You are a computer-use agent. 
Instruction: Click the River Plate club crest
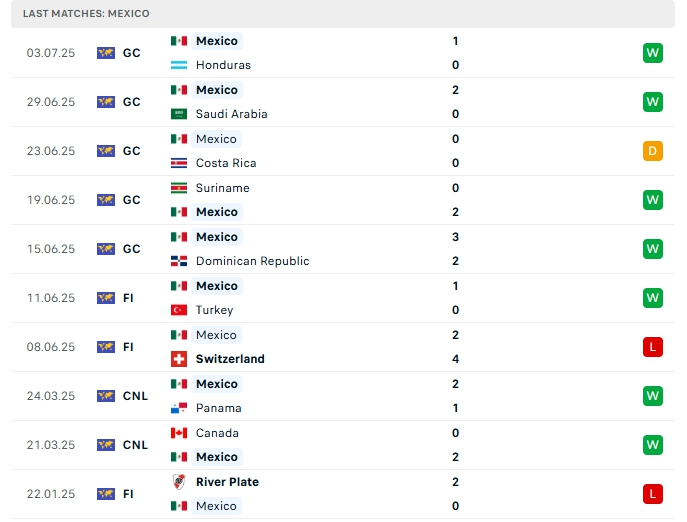point(179,482)
